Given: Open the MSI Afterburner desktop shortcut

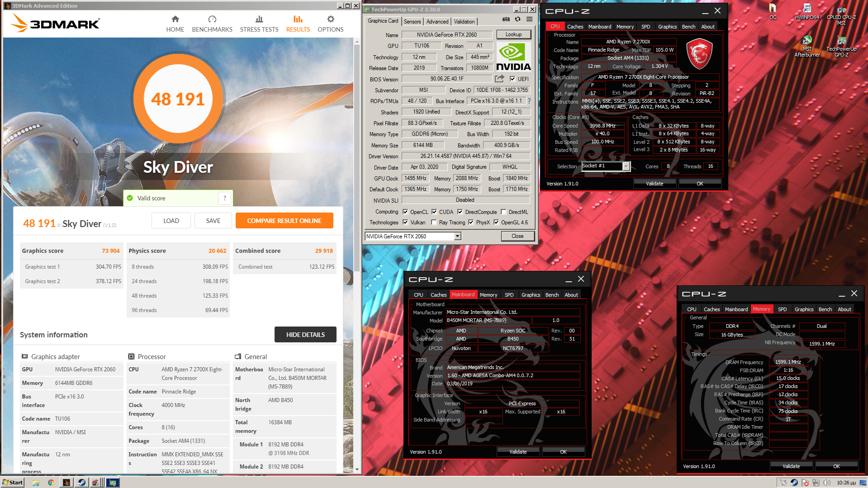Looking at the screenshot, I should tap(807, 46).
